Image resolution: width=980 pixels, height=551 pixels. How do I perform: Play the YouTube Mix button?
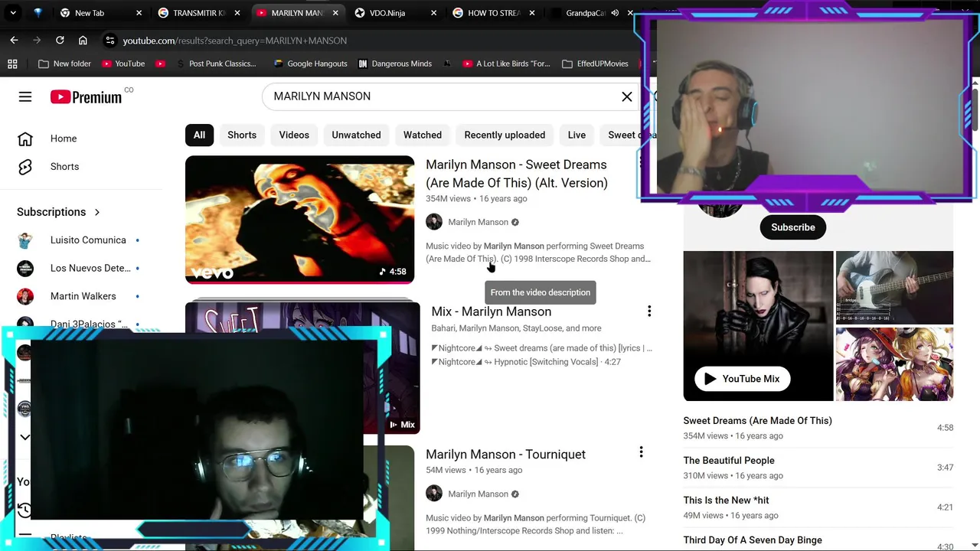tap(742, 379)
